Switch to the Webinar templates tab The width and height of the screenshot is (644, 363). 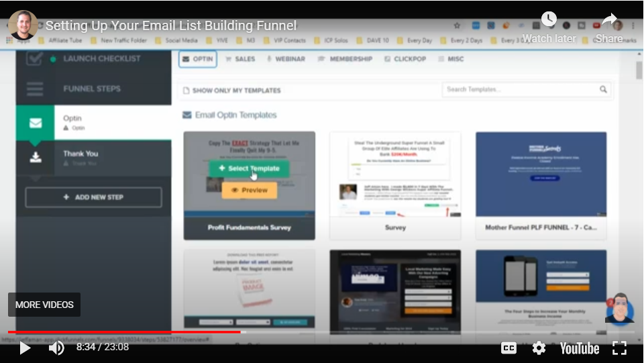pyautogui.click(x=286, y=59)
